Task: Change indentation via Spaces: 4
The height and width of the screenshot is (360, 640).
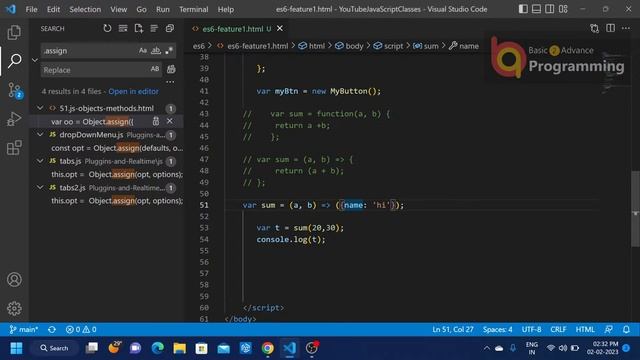Action: pyautogui.click(x=497, y=329)
